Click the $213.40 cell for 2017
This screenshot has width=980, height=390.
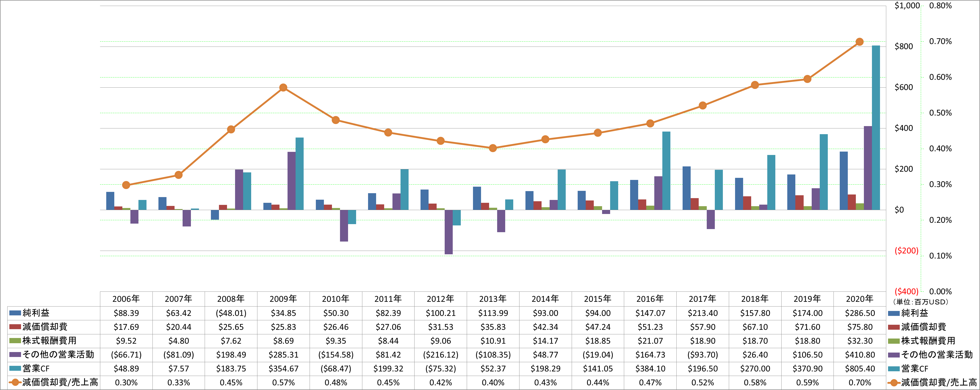click(x=703, y=313)
